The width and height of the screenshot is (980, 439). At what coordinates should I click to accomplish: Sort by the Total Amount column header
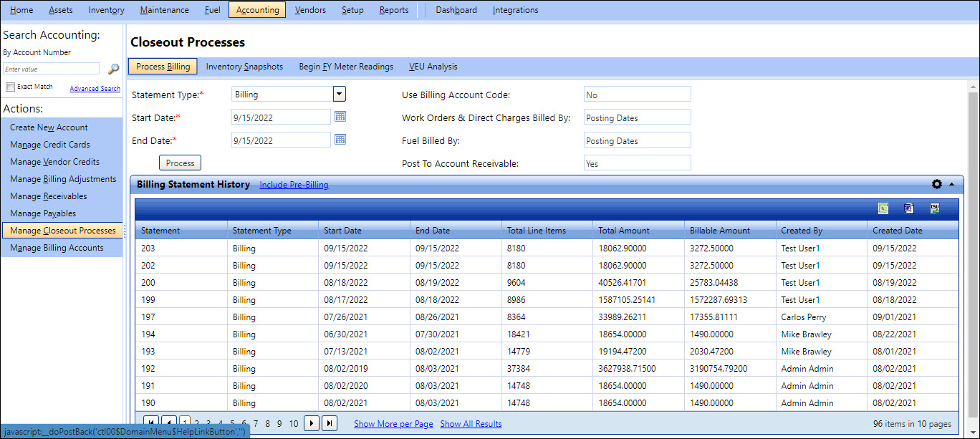click(638, 231)
